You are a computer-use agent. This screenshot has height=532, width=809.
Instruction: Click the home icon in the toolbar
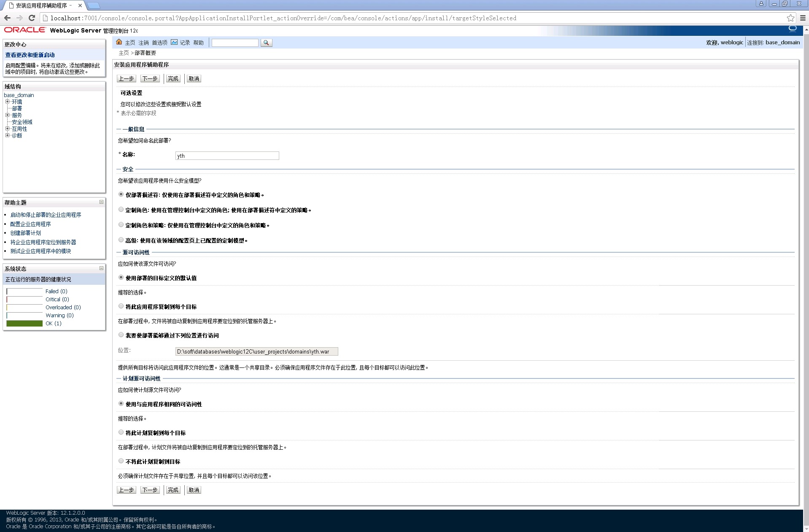click(x=119, y=42)
